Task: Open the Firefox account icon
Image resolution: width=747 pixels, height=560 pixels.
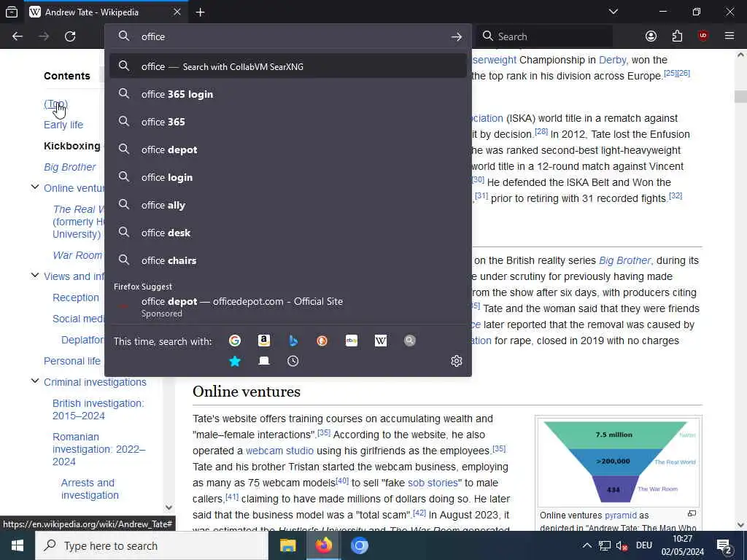Action: (651, 36)
